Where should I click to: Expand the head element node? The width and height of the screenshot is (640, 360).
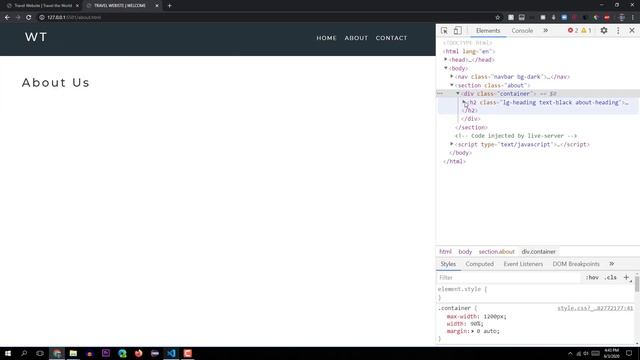(x=446, y=60)
